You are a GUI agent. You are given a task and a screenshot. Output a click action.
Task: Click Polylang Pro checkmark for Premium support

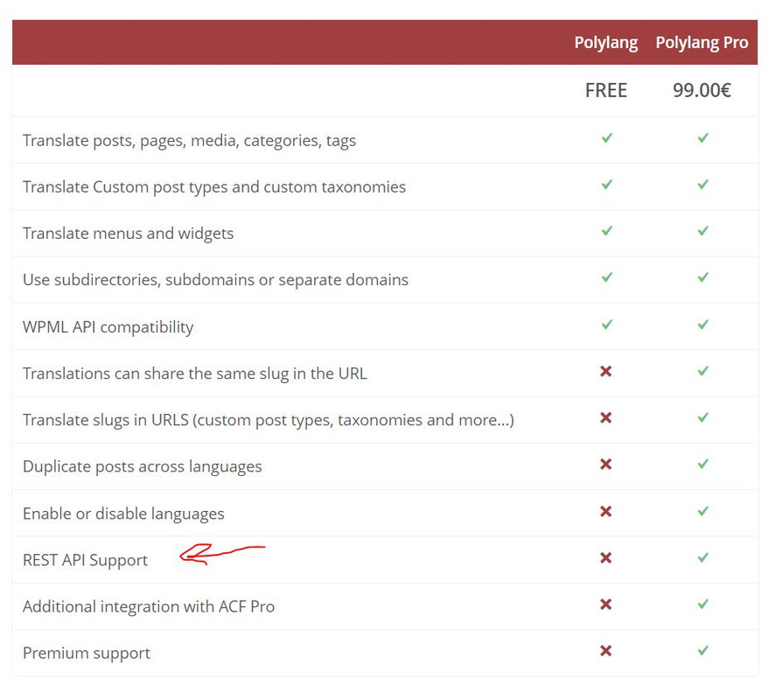tap(703, 650)
